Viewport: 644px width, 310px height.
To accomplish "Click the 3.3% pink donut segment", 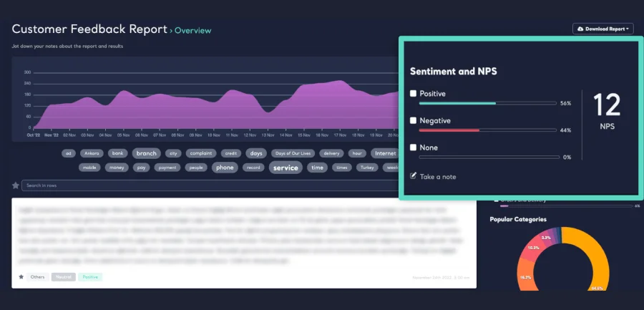I will (546, 237).
